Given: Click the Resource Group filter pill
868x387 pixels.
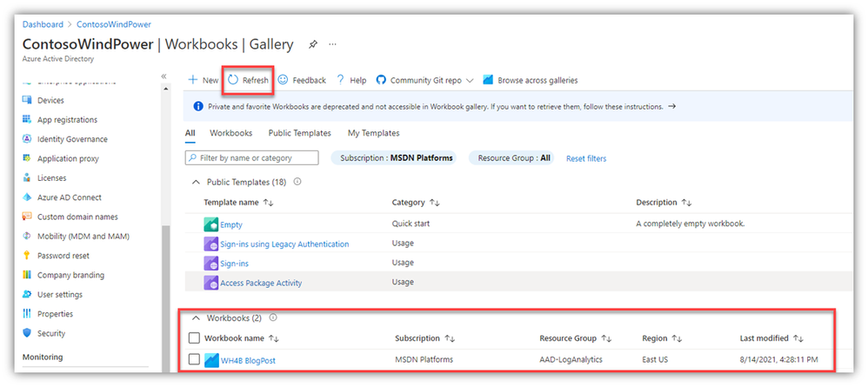Looking at the screenshot, I should tap(511, 158).
